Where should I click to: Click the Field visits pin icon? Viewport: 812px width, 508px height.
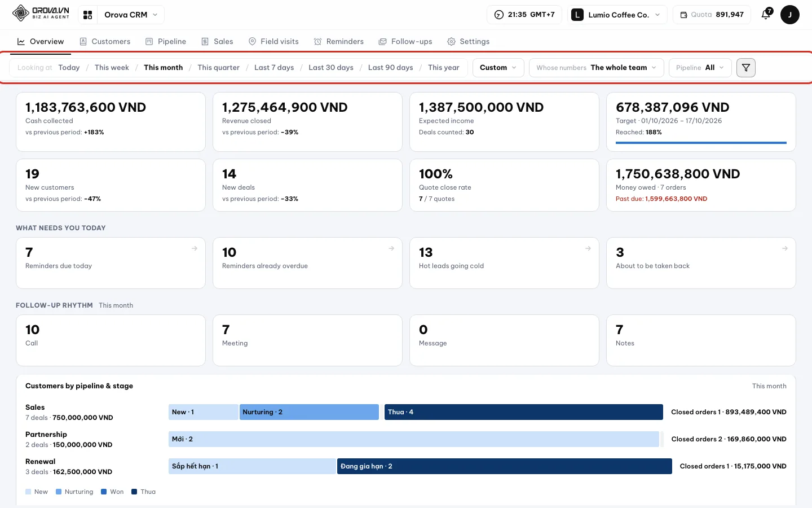click(252, 42)
